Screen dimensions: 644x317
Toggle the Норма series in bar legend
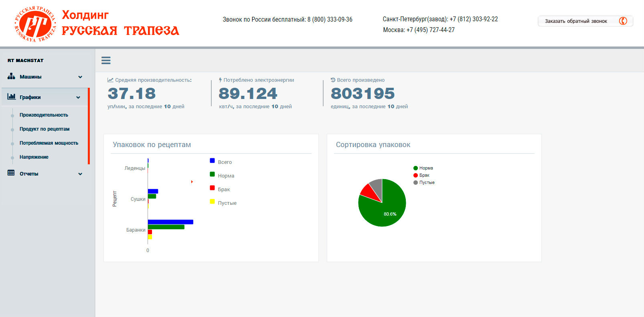[226, 176]
